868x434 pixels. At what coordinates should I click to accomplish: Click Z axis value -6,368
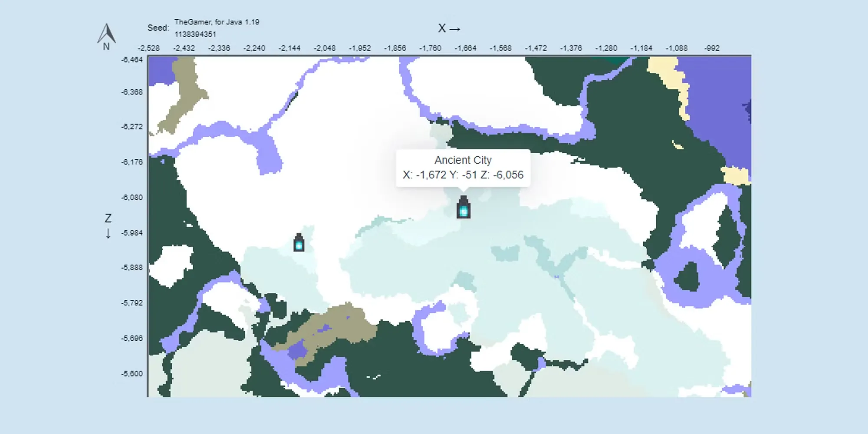[132, 92]
